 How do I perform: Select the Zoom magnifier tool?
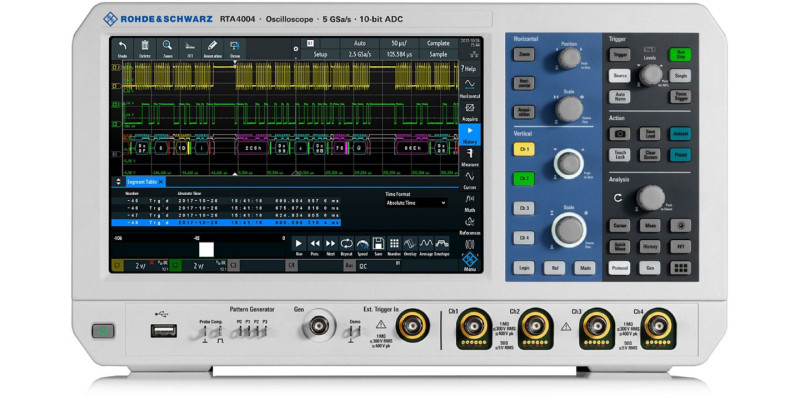167,48
